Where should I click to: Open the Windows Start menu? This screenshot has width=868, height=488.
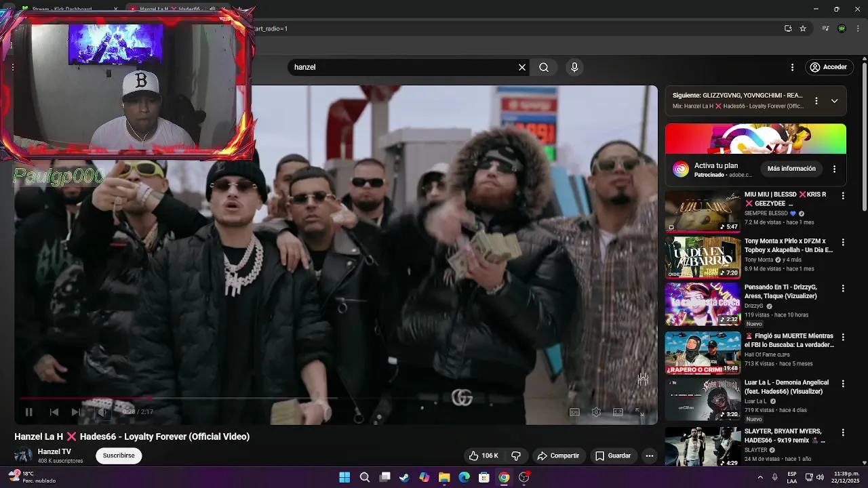(x=344, y=477)
